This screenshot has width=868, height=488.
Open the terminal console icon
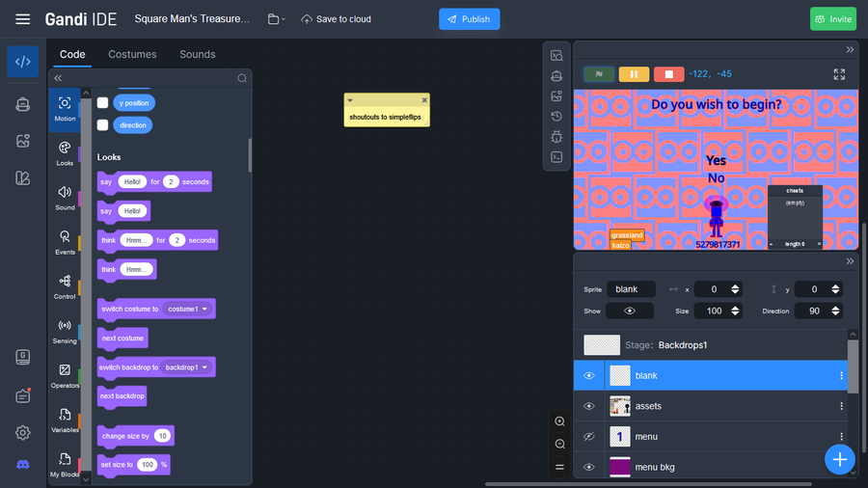(556, 157)
